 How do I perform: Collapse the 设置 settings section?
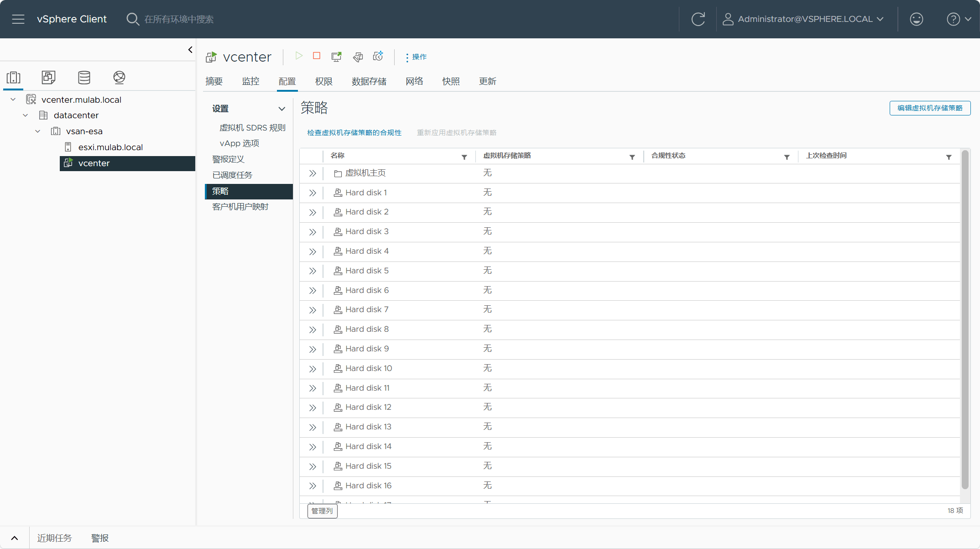[281, 109]
